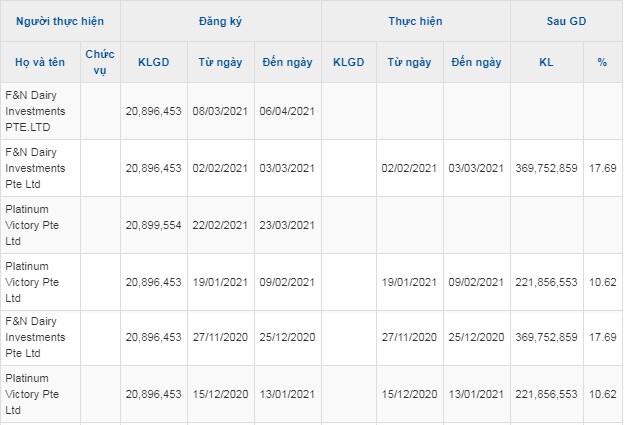
Task: Select the Thực hiện column group header
Action: (415, 21)
